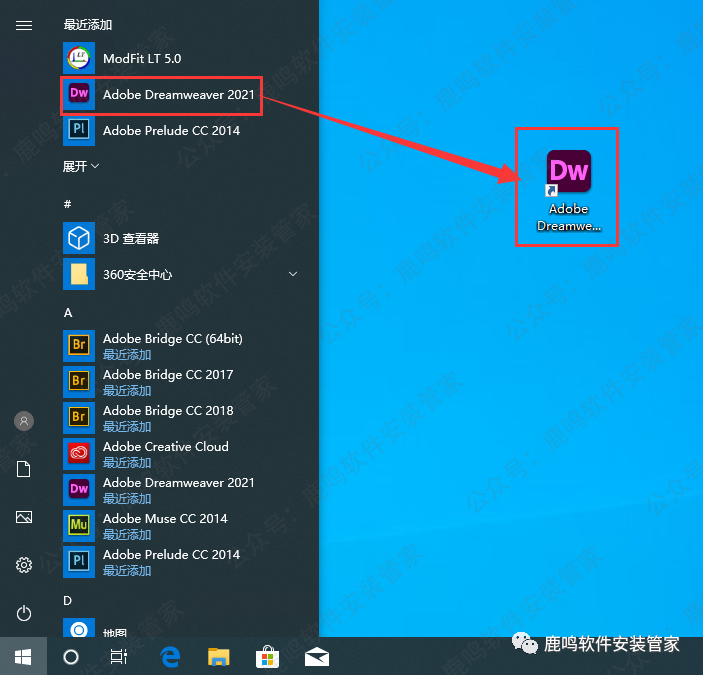Open File Explorer from taskbar
The width and height of the screenshot is (703, 675).
218,657
